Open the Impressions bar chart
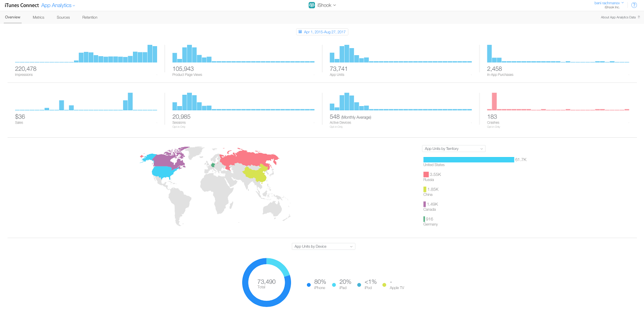The height and width of the screenshot is (315, 644). (86, 53)
